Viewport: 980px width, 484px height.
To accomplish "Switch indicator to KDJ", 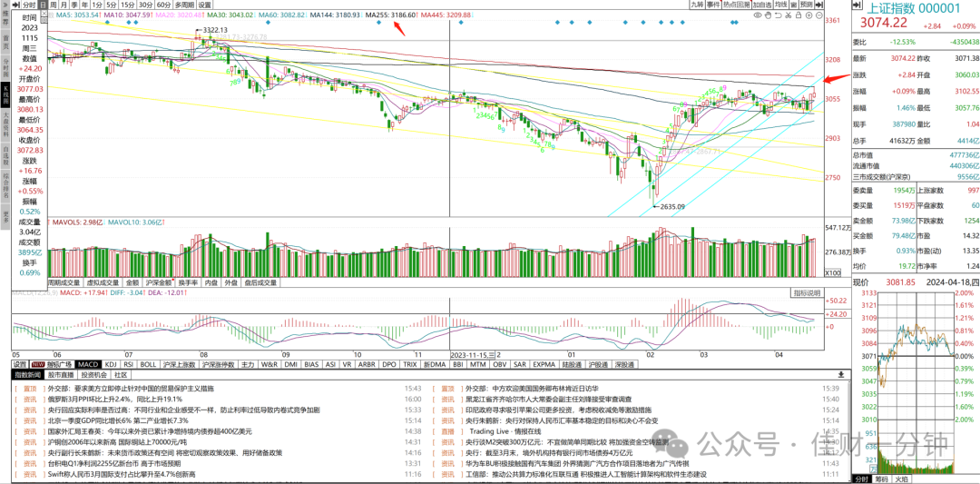I will [111, 364].
